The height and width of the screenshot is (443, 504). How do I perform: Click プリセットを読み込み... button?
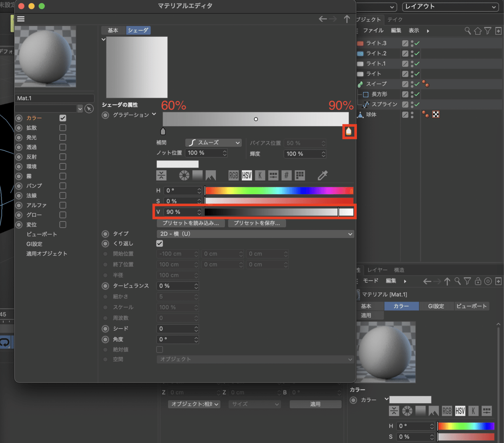point(191,223)
